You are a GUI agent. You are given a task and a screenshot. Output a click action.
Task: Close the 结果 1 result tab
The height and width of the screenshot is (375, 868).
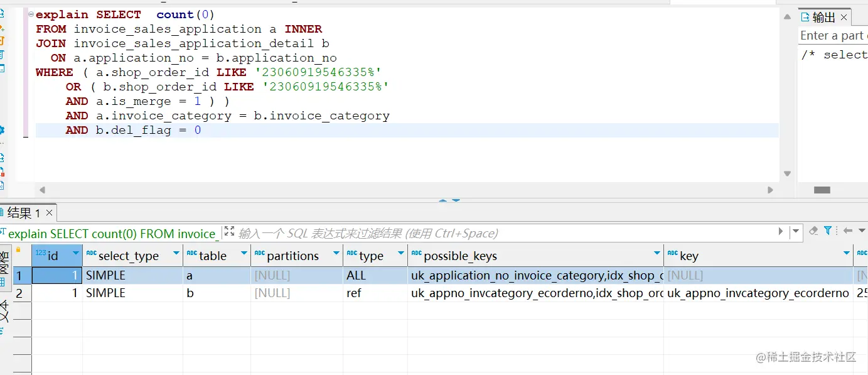point(50,214)
